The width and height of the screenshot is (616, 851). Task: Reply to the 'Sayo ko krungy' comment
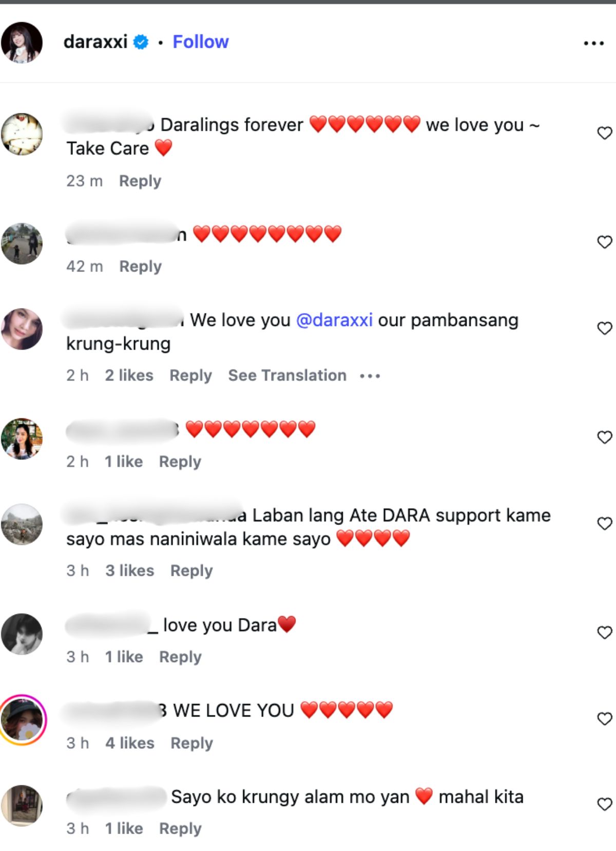180,829
